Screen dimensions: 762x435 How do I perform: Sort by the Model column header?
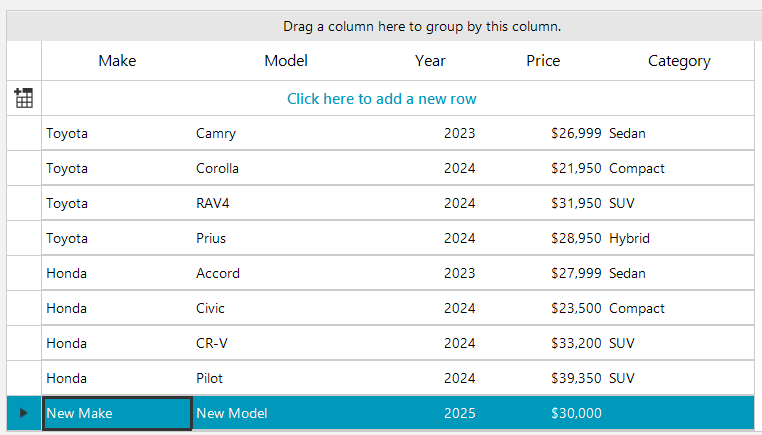(286, 61)
